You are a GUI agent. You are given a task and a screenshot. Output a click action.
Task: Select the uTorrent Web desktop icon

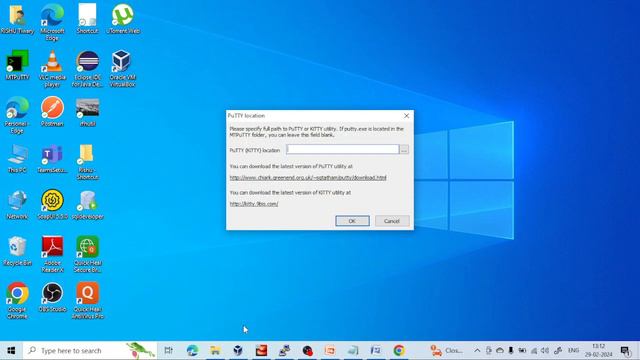(x=123, y=19)
